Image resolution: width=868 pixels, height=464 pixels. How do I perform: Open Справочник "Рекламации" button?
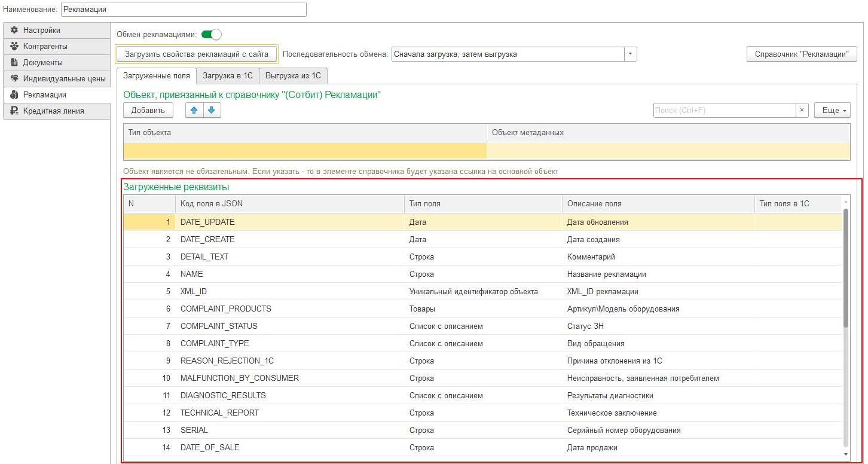point(801,54)
